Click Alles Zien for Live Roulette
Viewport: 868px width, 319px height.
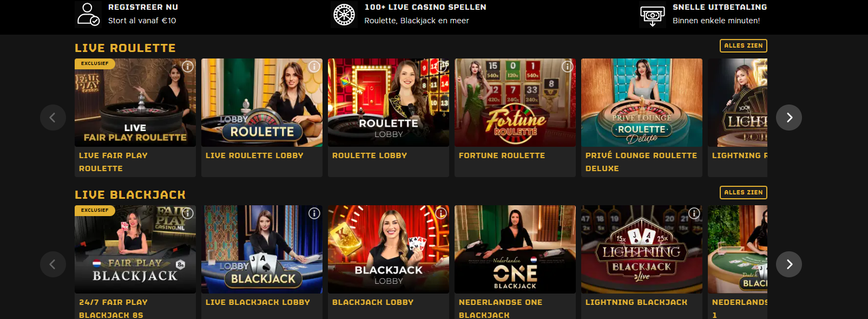pos(744,45)
